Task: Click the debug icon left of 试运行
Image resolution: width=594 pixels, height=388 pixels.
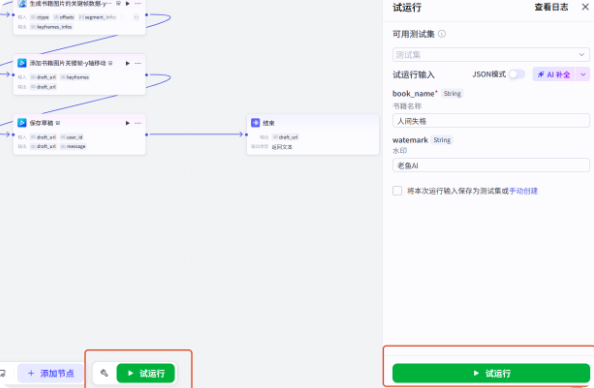Action: (104, 373)
